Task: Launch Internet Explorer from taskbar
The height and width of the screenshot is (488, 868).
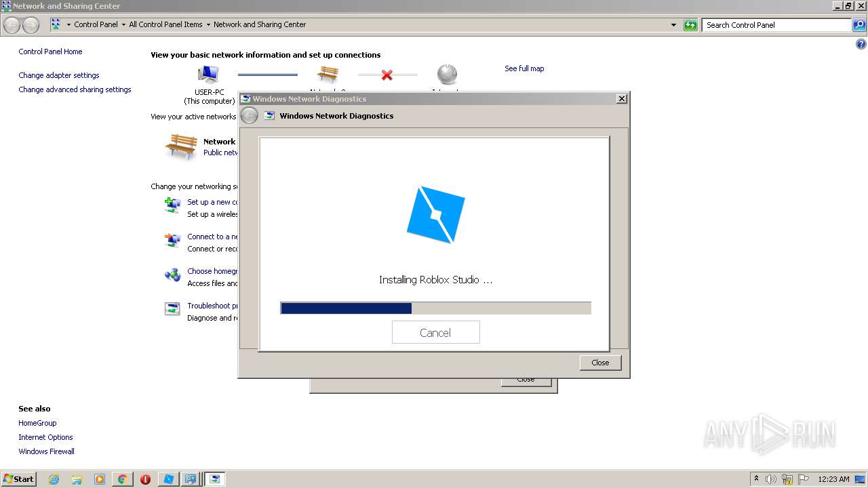Action: click(x=54, y=479)
